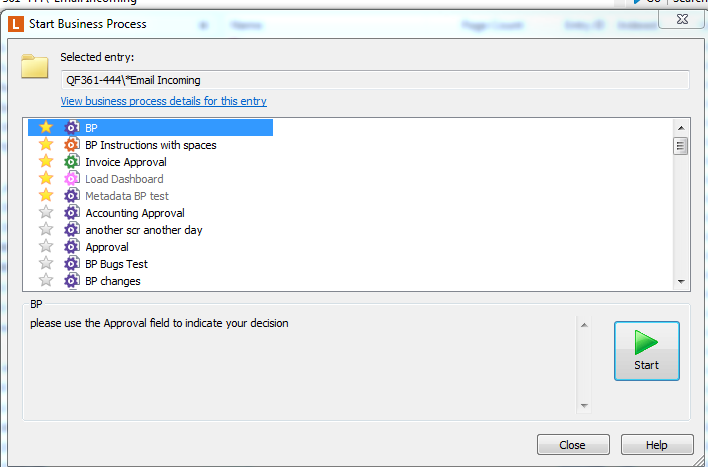Open View business process details link
Screen dimensions: 708x467
pyautogui.click(x=163, y=101)
